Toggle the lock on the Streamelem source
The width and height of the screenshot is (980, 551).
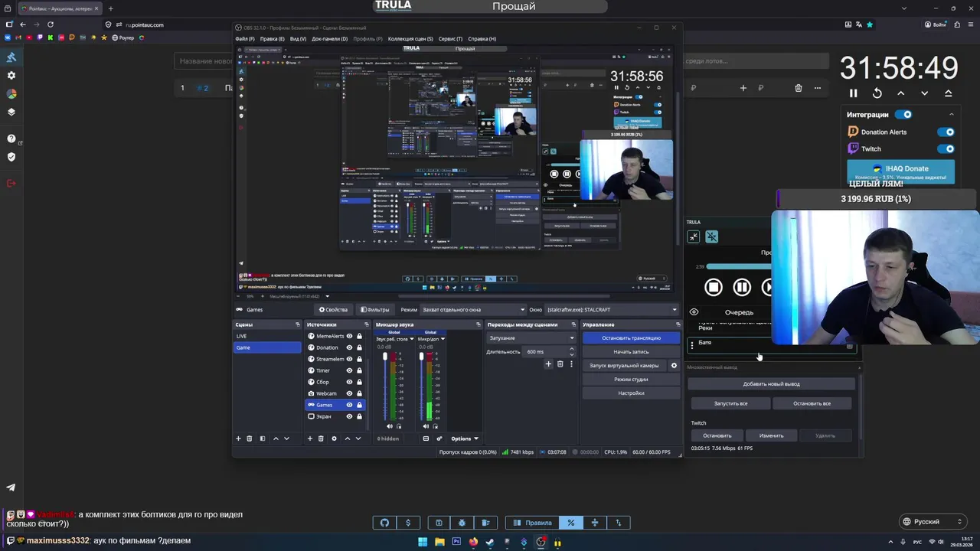359,359
